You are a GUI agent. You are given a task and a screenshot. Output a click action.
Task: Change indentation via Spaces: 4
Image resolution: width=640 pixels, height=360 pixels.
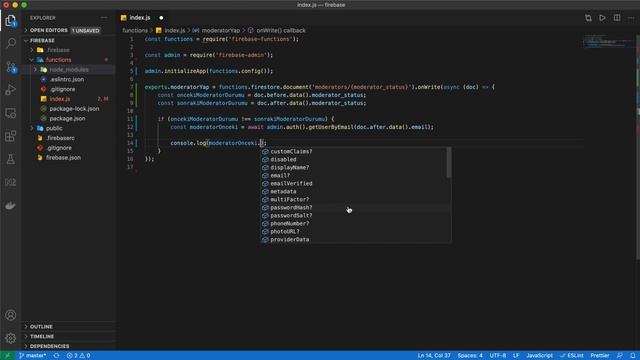point(470,356)
